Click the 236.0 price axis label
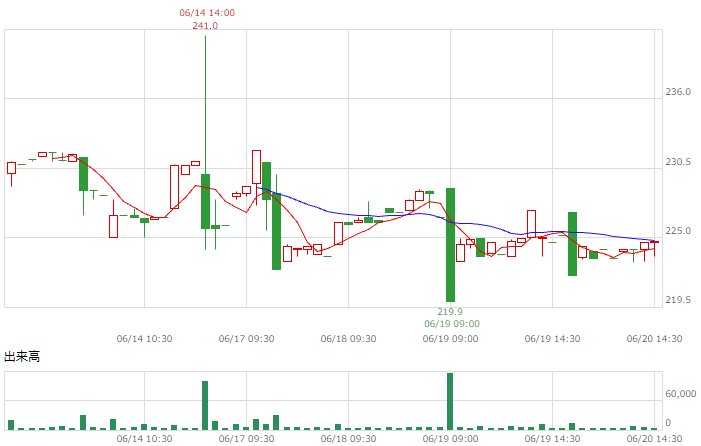701x446 pixels. tap(678, 92)
